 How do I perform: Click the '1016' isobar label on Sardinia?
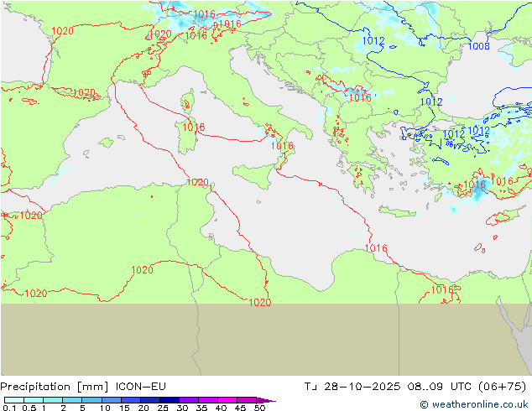click(193, 127)
